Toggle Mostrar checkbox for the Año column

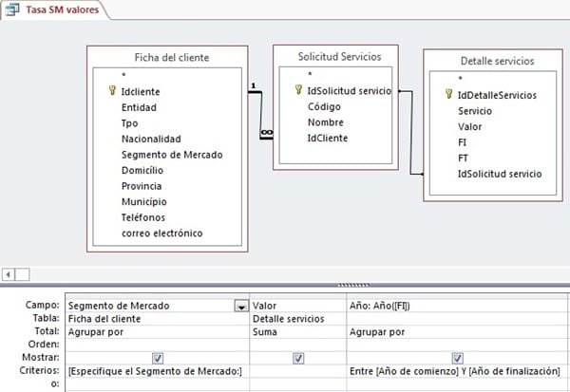click(458, 358)
